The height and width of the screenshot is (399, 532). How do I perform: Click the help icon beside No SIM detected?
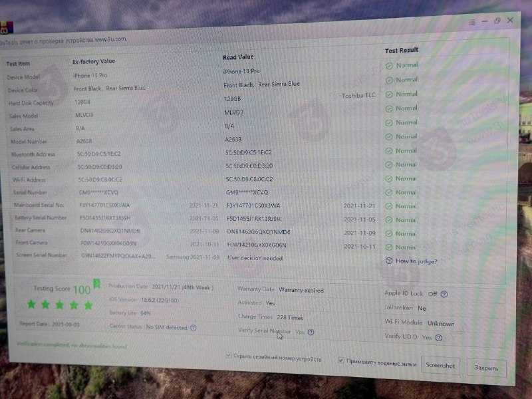[x=194, y=328]
